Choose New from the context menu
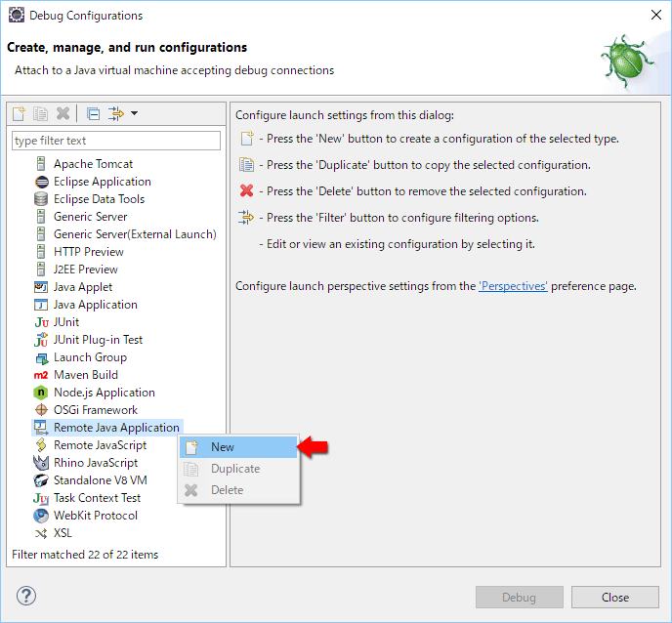Screen dimensions: 672x623 point(238,447)
